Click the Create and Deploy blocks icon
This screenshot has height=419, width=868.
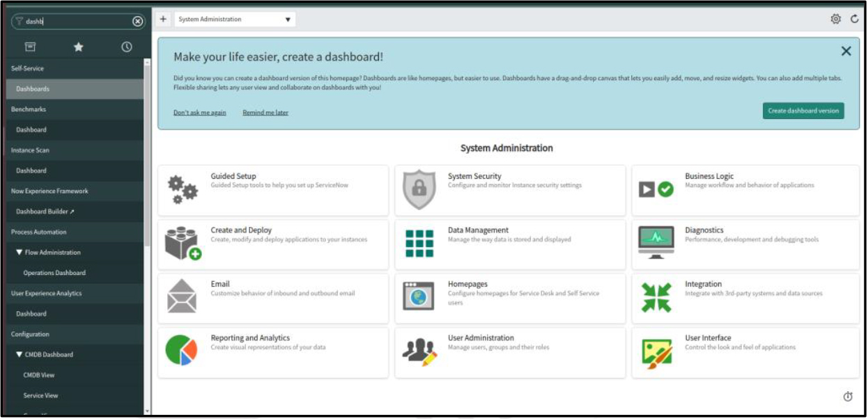(183, 244)
